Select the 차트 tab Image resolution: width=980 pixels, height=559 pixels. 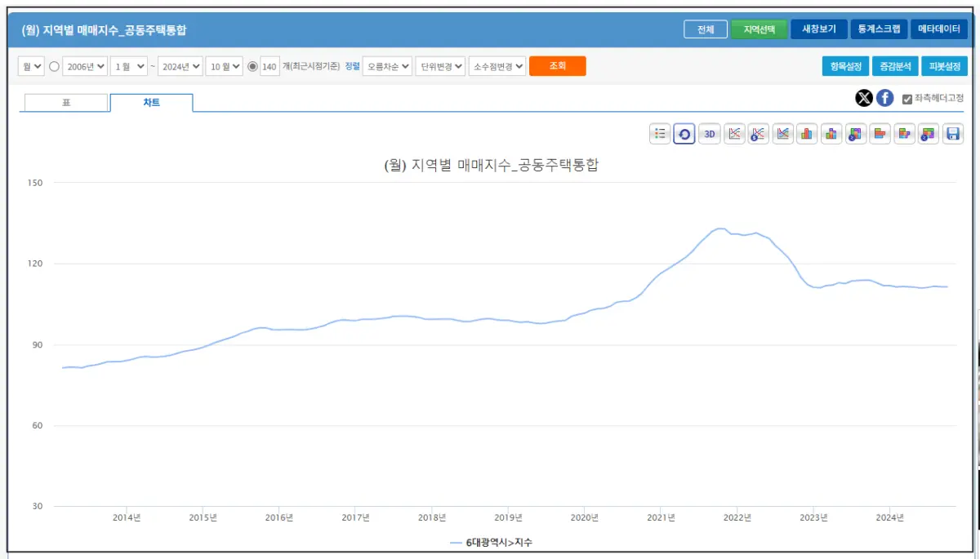tap(151, 103)
